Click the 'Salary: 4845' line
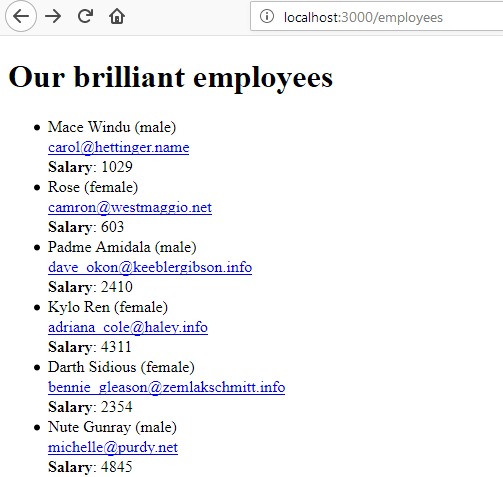 pos(90,467)
